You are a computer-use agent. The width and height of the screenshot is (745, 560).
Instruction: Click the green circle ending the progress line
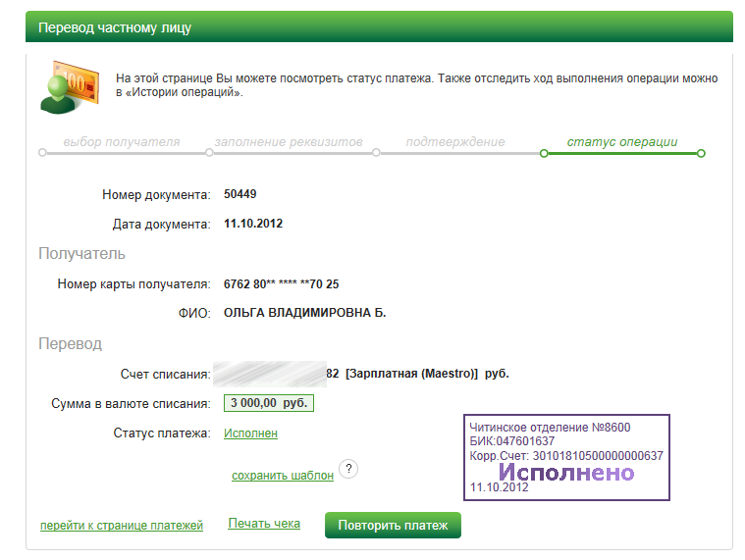(x=701, y=153)
